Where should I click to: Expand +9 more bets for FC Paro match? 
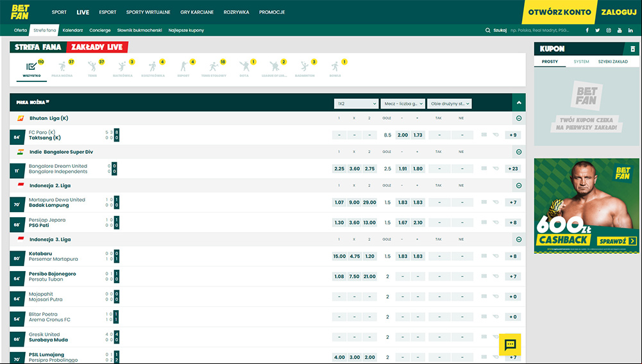(513, 135)
